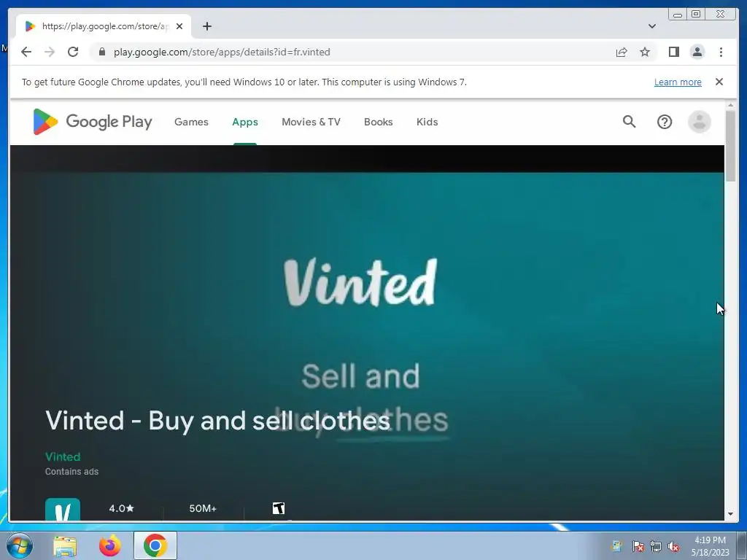747x560 pixels.
Task: Open Windows Explorer from the taskbar
Action: (65, 545)
